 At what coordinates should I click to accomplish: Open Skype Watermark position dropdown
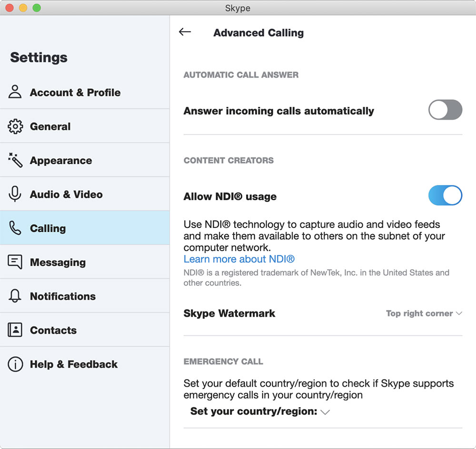(x=424, y=313)
